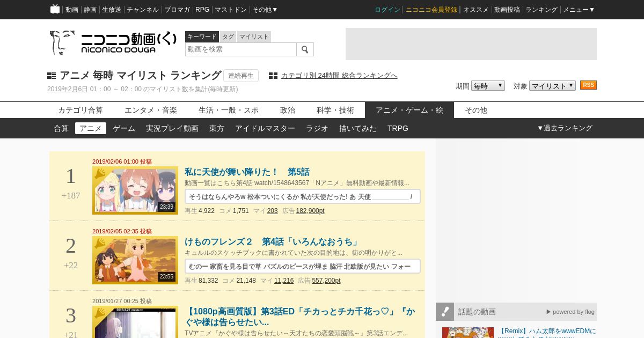
Task: Open 動画投稿 link in top bar
Action: point(507,10)
